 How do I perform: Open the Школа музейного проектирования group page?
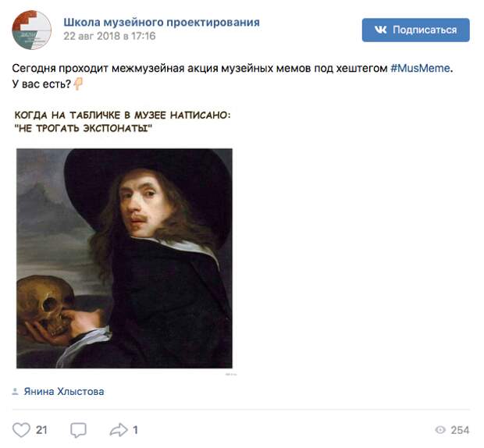[162, 22]
